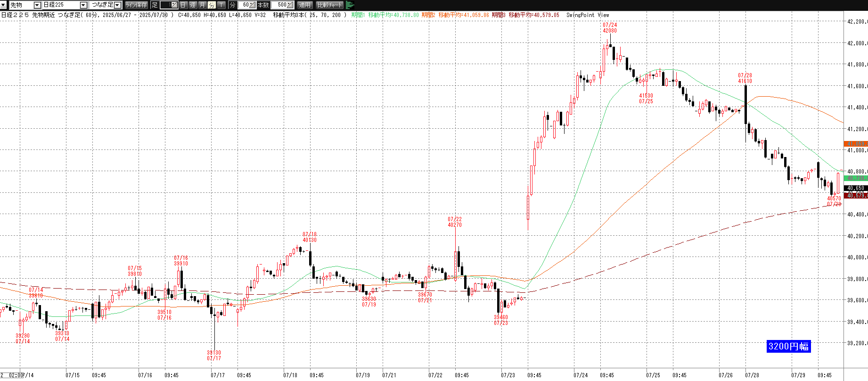This screenshot has width=868, height=381.
Task: Click the stepper next to 本数 500
Action: 290,5
